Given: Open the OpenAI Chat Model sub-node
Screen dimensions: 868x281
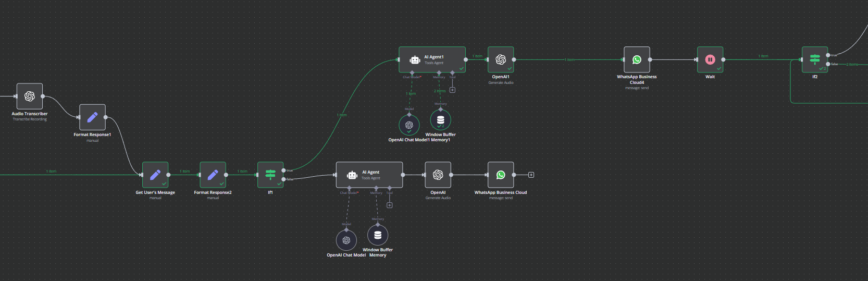Looking at the screenshot, I should [346, 240].
